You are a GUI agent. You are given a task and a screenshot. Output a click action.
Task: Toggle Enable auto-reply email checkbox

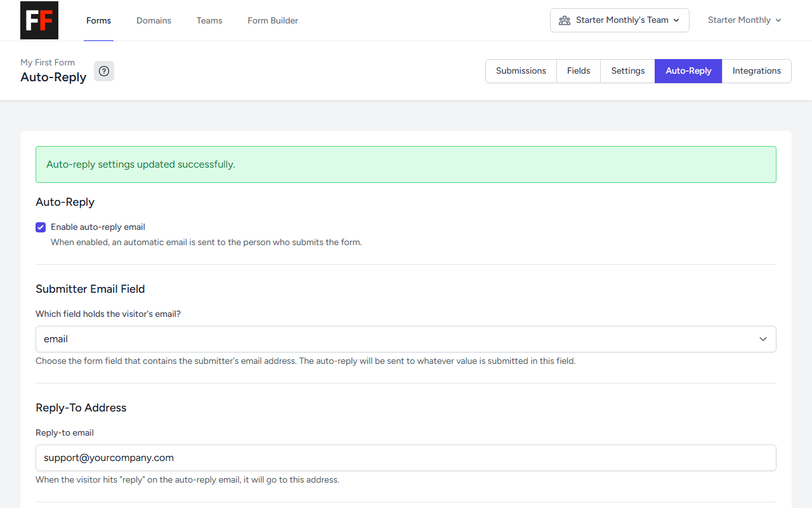(41, 227)
